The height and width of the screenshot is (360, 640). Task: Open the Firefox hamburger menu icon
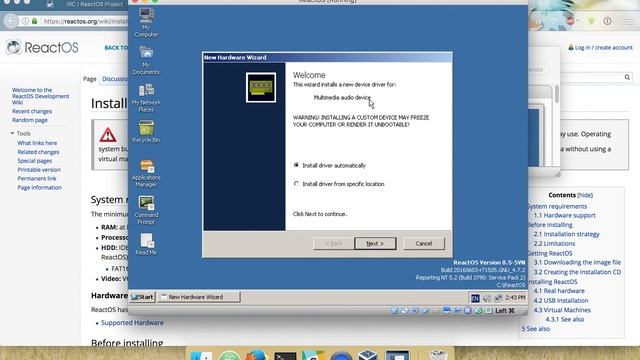pyautogui.click(x=629, y=21)
